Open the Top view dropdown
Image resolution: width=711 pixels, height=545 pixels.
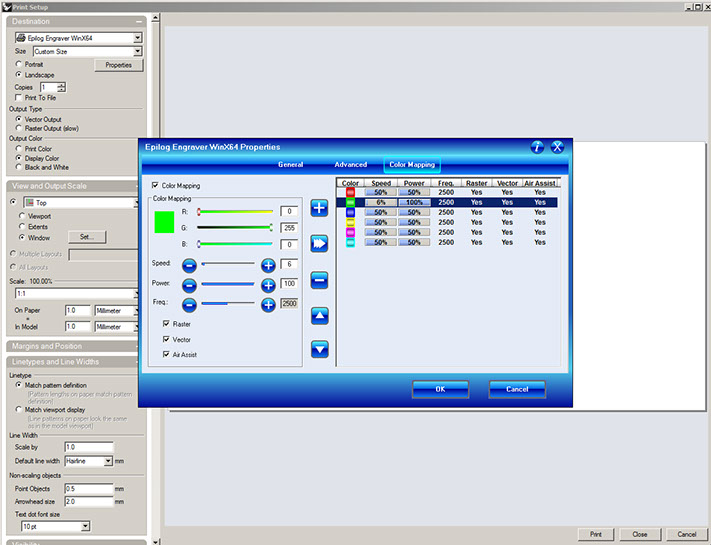(136, 203)
